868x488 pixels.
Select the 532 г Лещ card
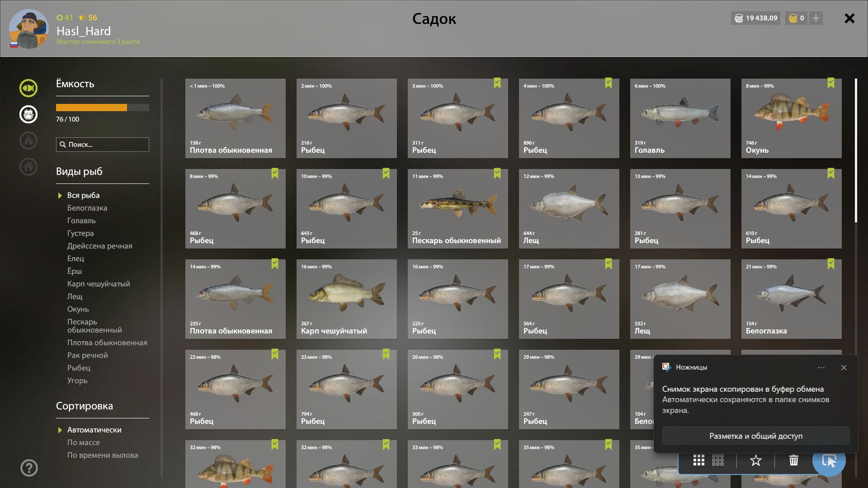(x=680, y=299)
